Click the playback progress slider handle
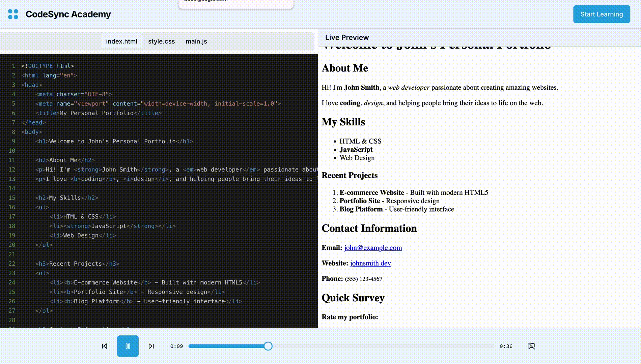 point(268,346)
